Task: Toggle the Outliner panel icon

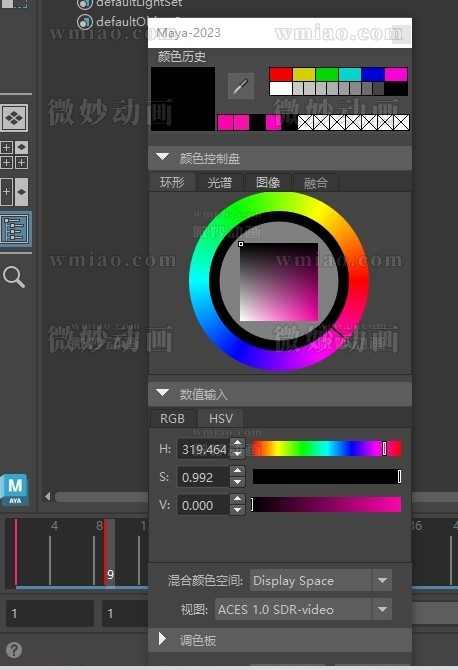Action: click(15, 229)
